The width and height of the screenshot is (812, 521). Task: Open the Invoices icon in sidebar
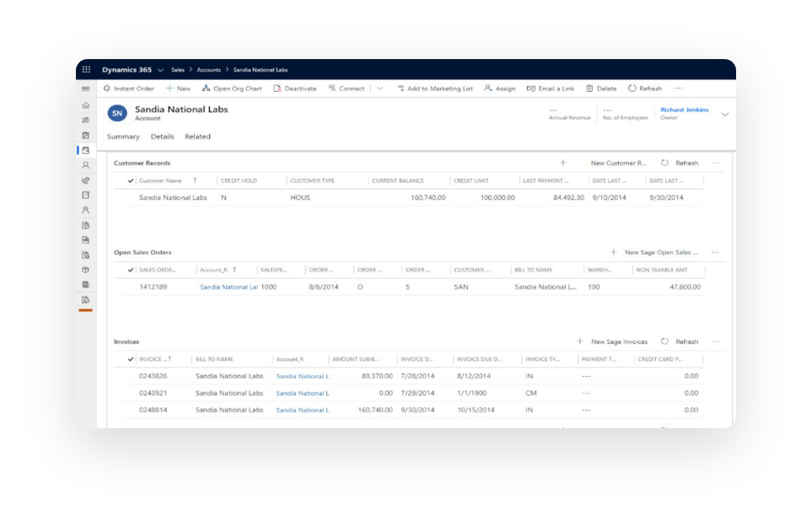[x=86, y=255]
